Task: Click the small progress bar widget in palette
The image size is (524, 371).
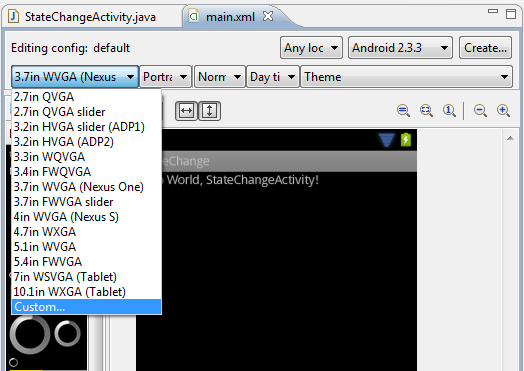Action: tap(13, 362)
